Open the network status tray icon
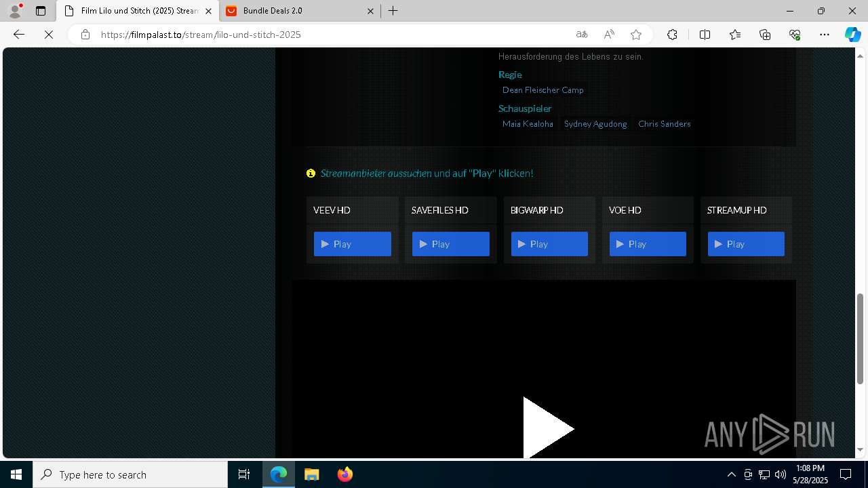 pyautogui.click(x=764, y=474)
